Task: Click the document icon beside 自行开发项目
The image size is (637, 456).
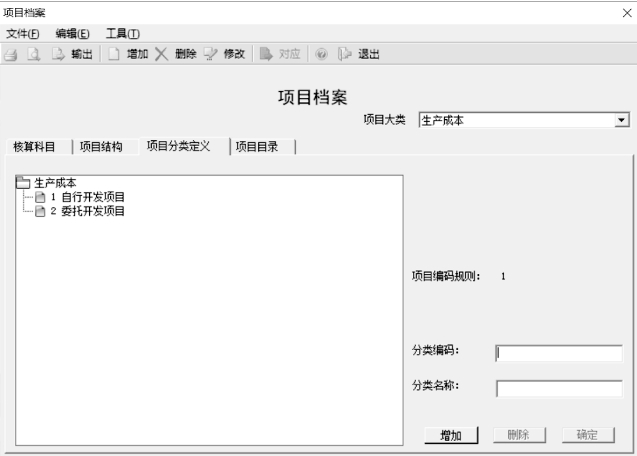Action: [x=40, y=197]
